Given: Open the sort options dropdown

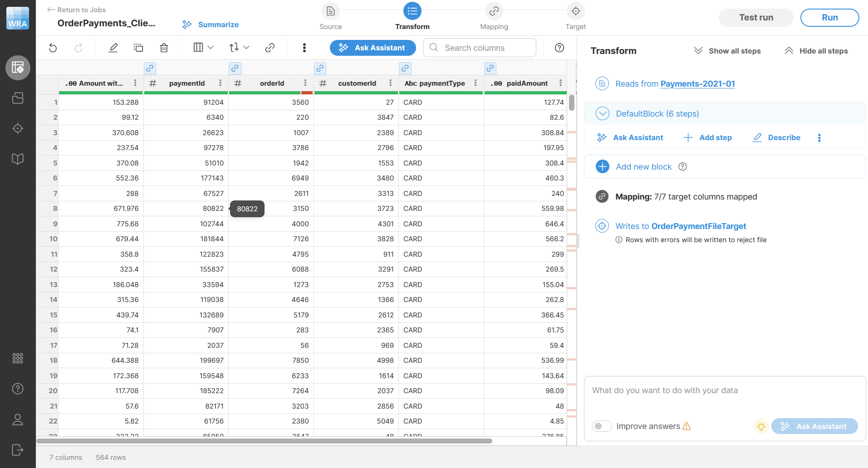Looking at the screenshot, I should pos(239,47).
